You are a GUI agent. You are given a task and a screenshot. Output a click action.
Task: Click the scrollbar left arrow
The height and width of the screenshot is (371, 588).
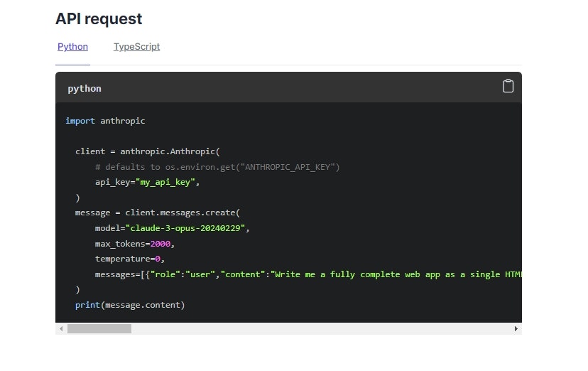point(61,328)
